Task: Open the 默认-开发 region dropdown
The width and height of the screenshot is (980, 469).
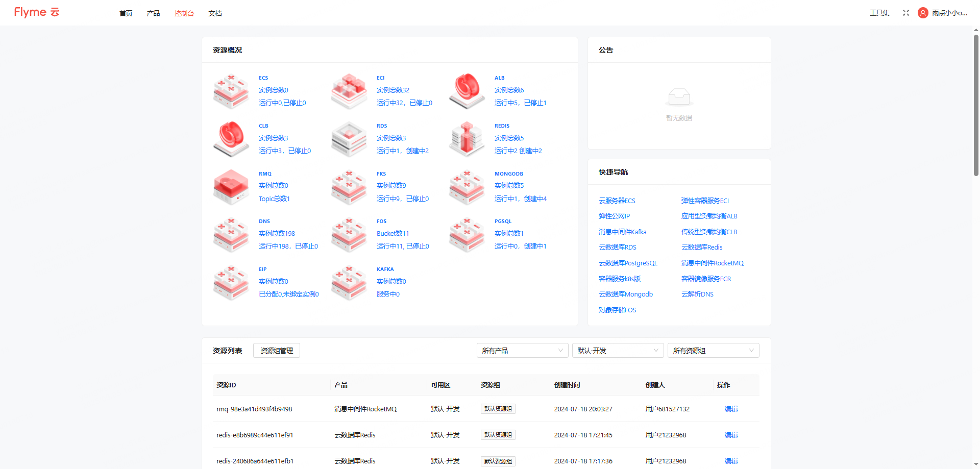Action: point(618,351)
